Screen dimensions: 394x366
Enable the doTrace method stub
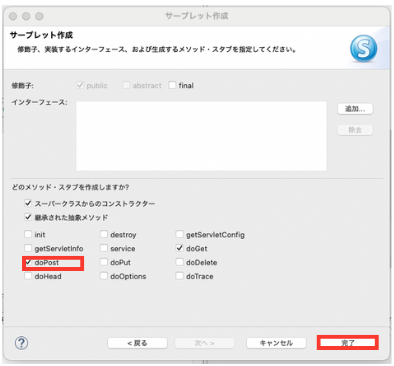coord(180,276)
